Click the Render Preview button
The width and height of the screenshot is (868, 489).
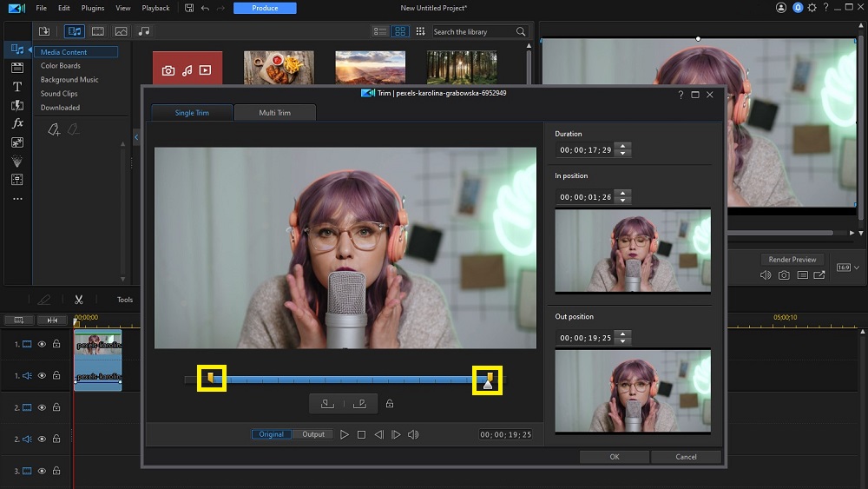pyautogui.click(x=792, y=259)
